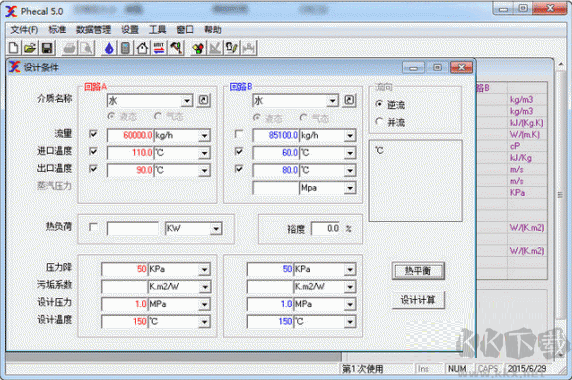The height and width of the screenshot is (380, 572).
Task: Click 回路A 设计温度 field showing 150
Action: (x=125, y=322)
